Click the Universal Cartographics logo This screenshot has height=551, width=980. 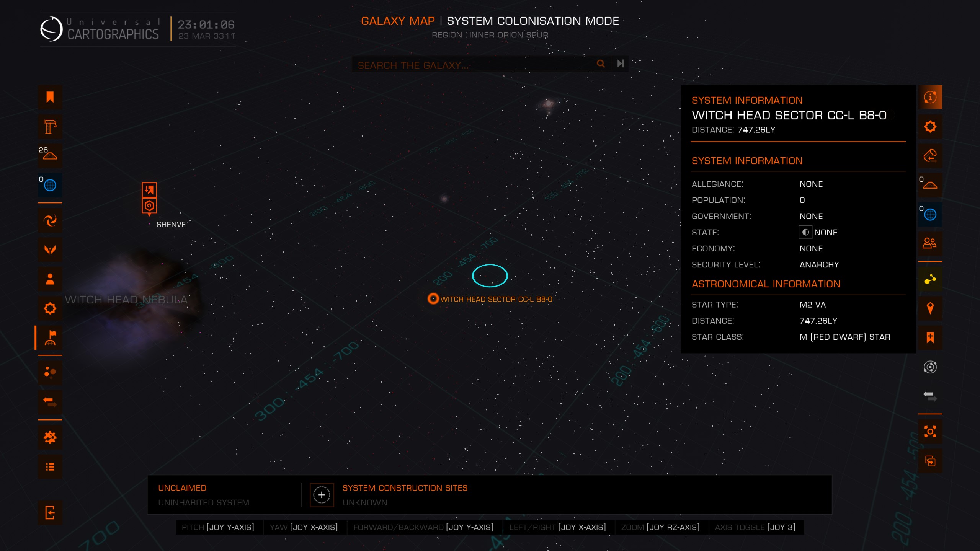tap(100, 29)
